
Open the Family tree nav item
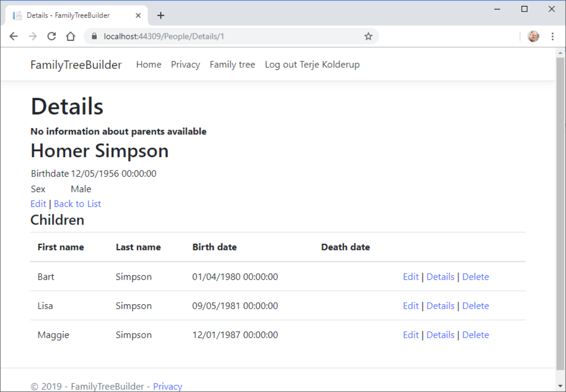(232, 64)
